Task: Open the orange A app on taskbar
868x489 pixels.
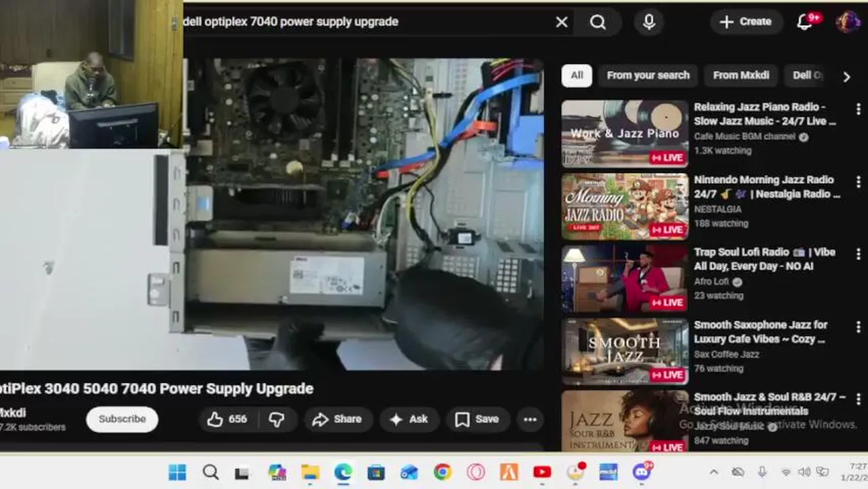Action: 509,472
